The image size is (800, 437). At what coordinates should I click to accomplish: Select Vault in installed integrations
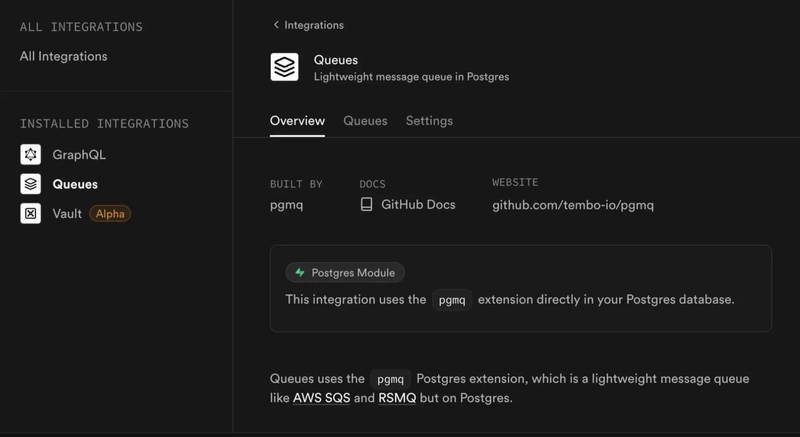67,213
